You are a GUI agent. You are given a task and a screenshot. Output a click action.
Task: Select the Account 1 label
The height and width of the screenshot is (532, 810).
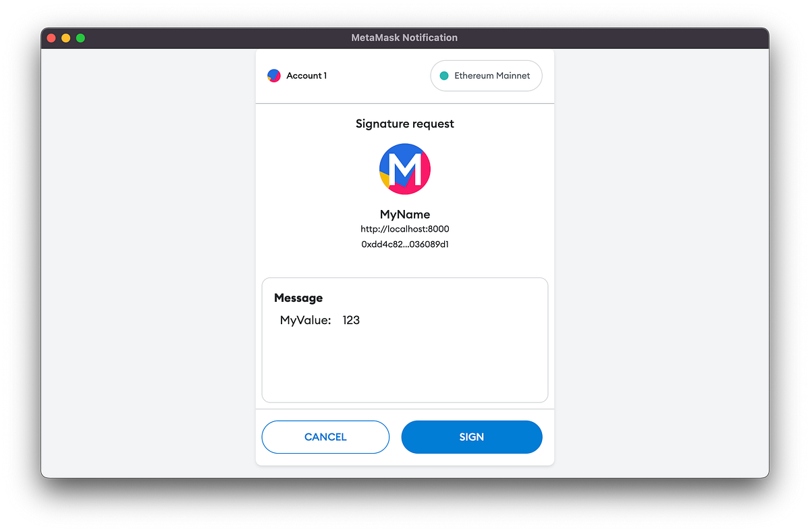[x=307, y=76]
